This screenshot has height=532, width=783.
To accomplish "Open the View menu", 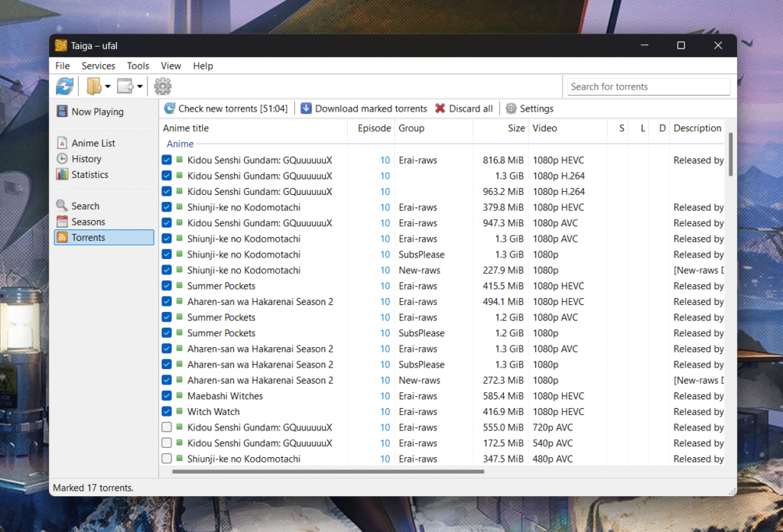I will pyautogui.click(x=171, y=66).
